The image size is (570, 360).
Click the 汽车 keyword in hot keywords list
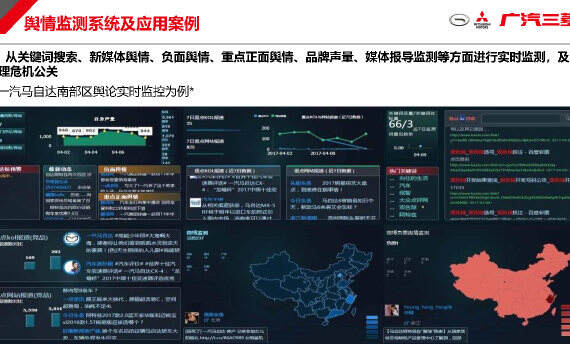405,185
